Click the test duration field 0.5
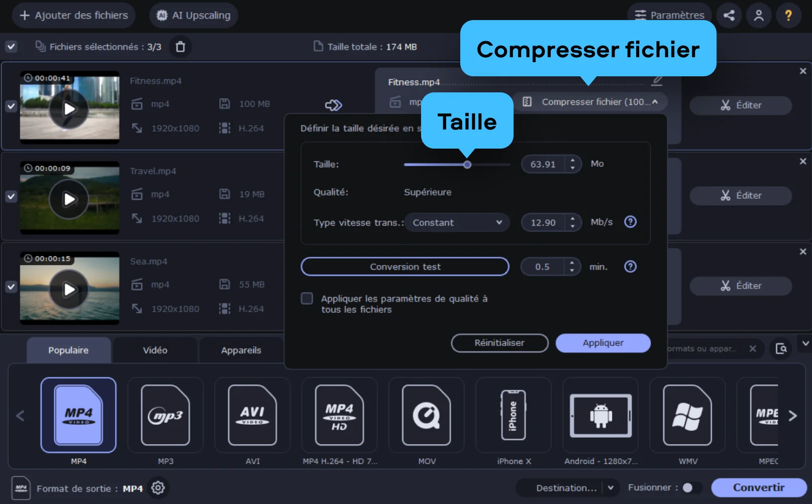Viewport: 812px width, 504px height. pyautogui.click(x=542, y=267)
